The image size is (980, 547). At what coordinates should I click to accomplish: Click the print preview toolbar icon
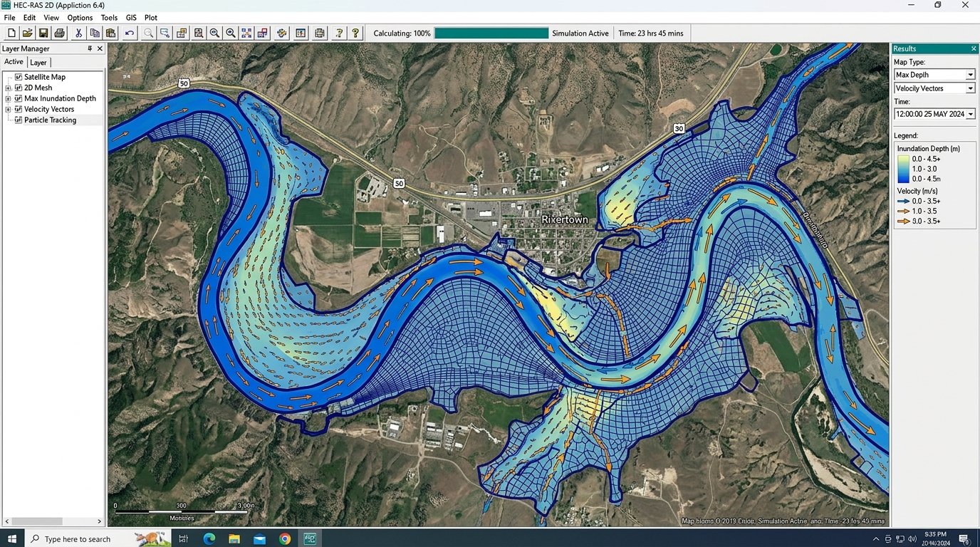tap(319, 33)
